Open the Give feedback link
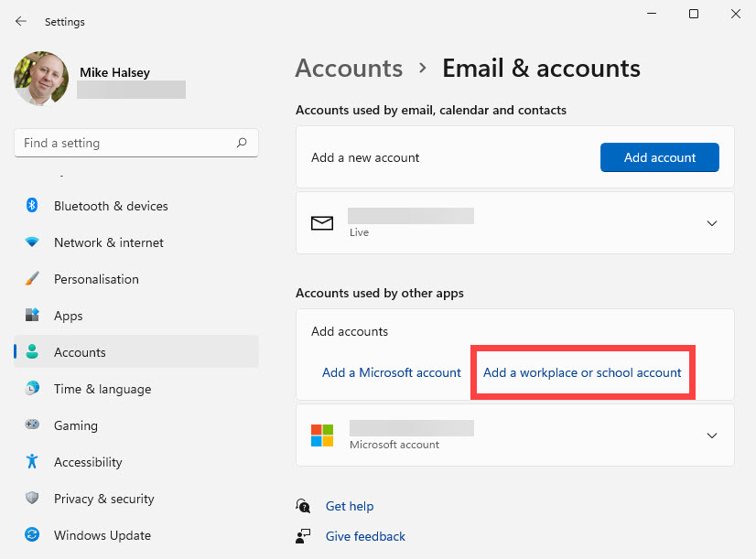This screenshot has height=559, width=756. pos(365,536)
